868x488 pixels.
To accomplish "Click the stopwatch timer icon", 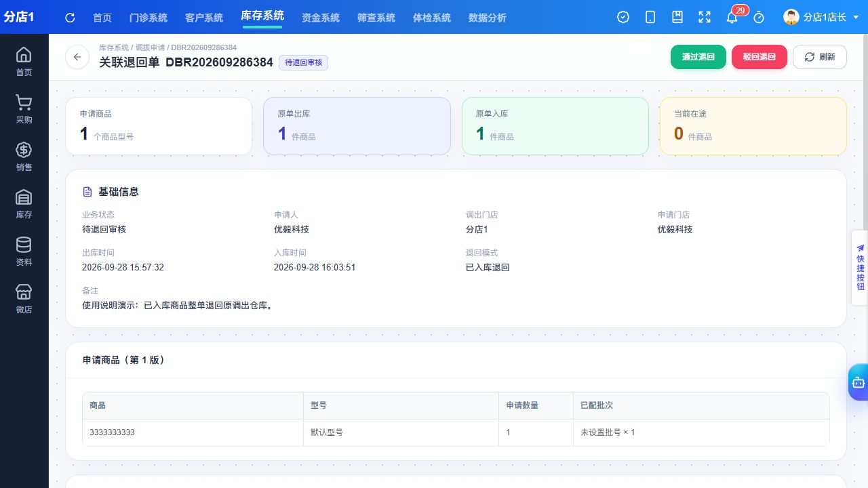I will pyautogui.click(x=759, y=18).
